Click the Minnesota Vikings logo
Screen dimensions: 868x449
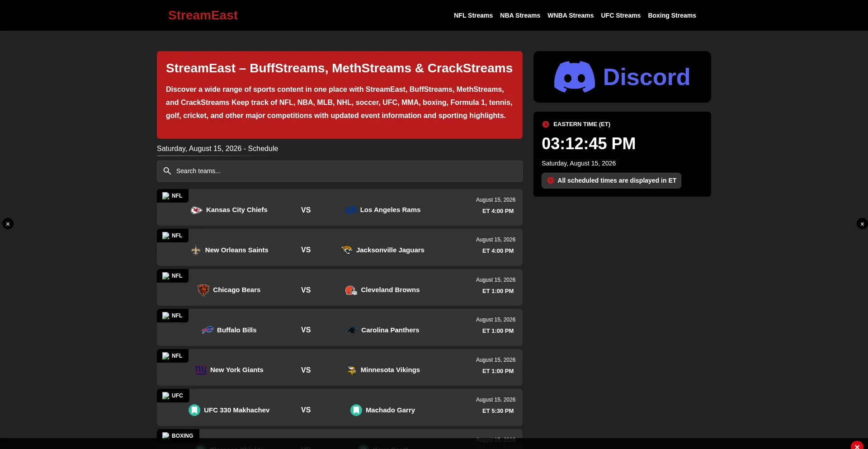(352, 370)
